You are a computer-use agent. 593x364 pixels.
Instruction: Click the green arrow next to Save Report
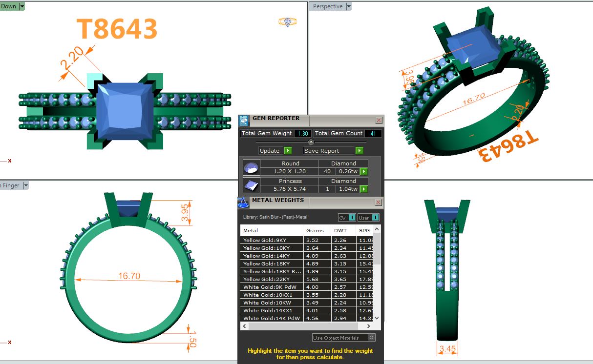pyautogui.click(x=359, y=151)
